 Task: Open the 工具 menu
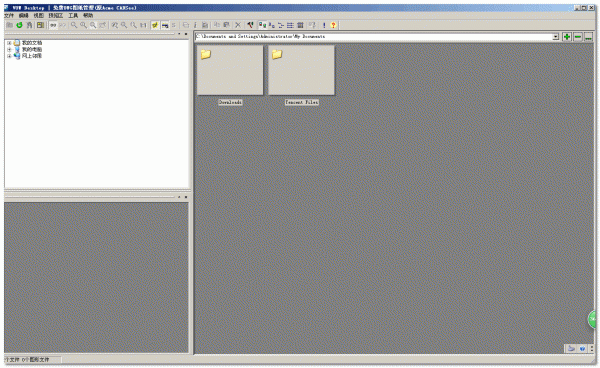(73, 15)
